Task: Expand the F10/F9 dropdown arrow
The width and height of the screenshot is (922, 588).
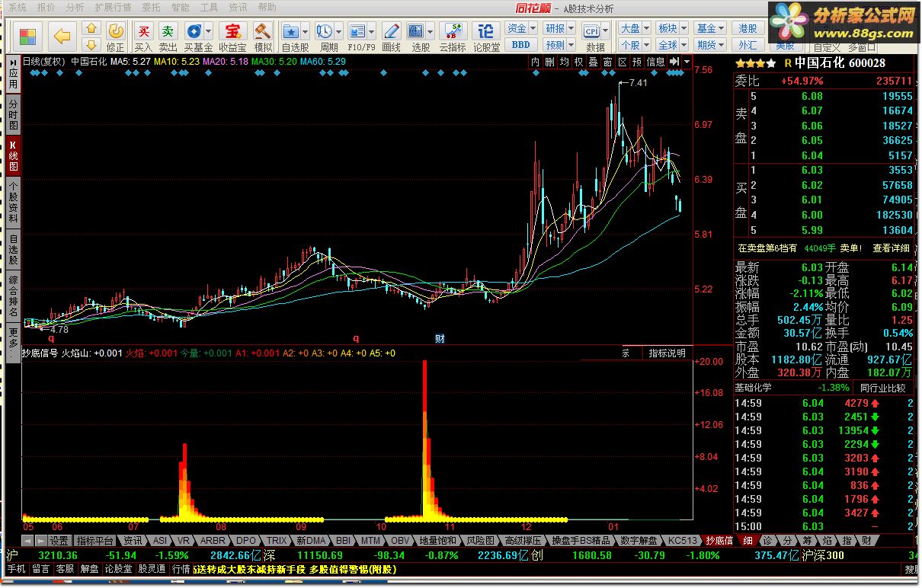Action: [371, 32]
